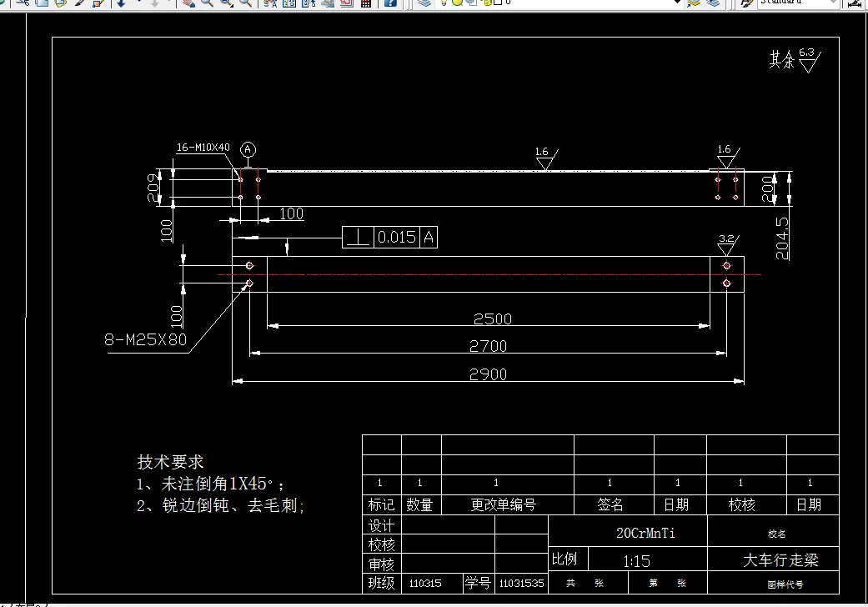Click the Zoom Previous magnifier
The height and width of the screenshot is (607, 868).
[245, 3]
